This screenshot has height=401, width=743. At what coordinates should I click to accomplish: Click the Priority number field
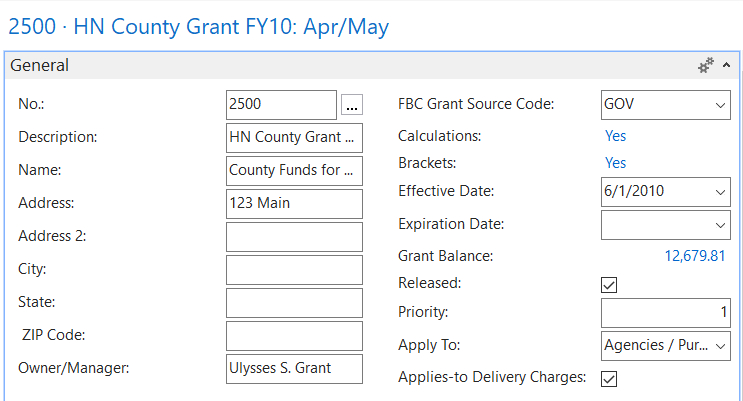665,313
